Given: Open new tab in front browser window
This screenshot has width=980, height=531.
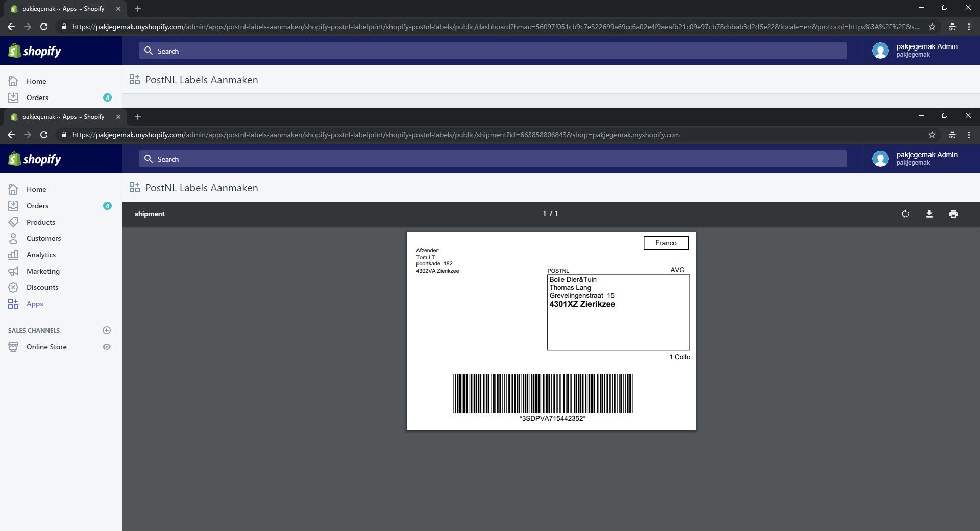Looking at the screenshot, I should pyautogui.click(x=138, y=117).
